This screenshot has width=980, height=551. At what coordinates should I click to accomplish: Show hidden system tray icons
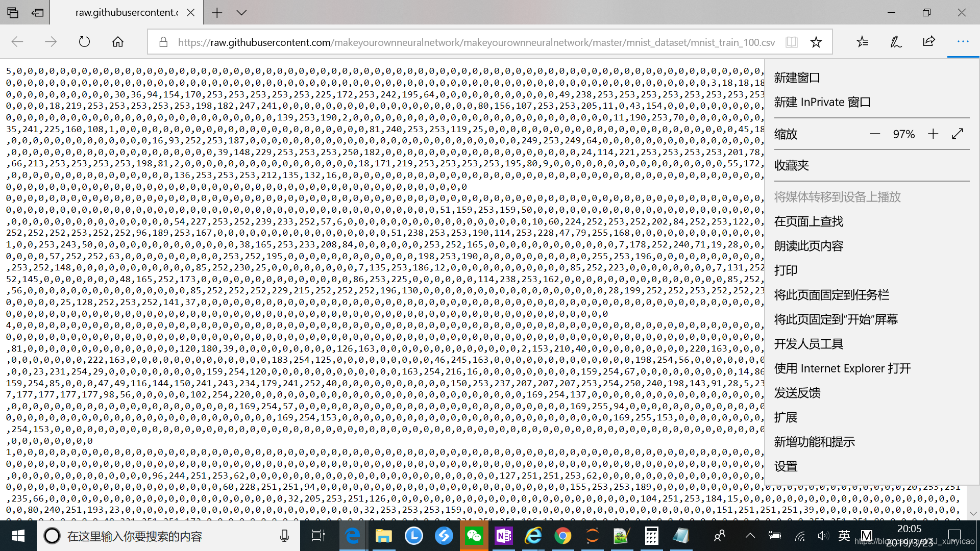coord(750,536)
